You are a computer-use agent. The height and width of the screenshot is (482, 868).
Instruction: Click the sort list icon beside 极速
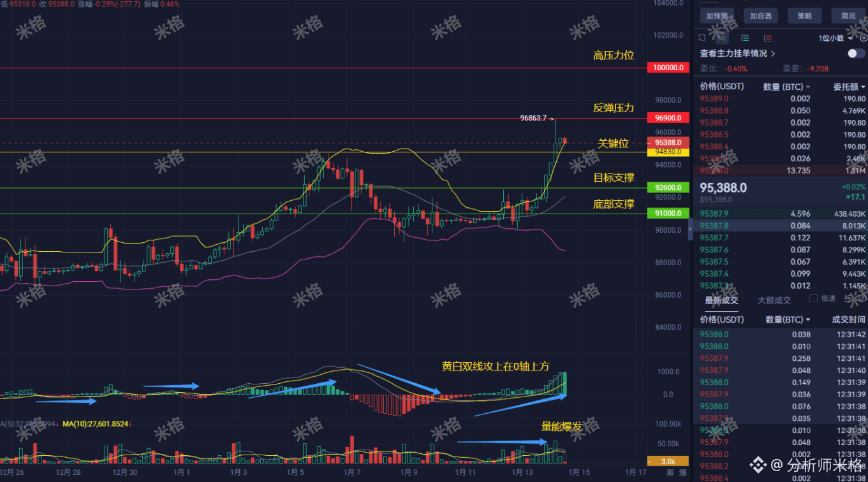[x=847, y=299]
